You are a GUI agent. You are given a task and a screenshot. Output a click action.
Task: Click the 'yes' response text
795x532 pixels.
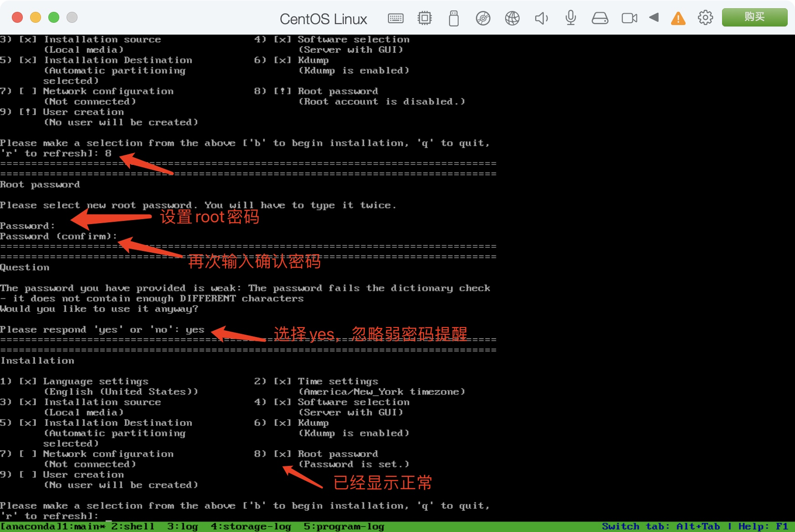tap(195, 330)
